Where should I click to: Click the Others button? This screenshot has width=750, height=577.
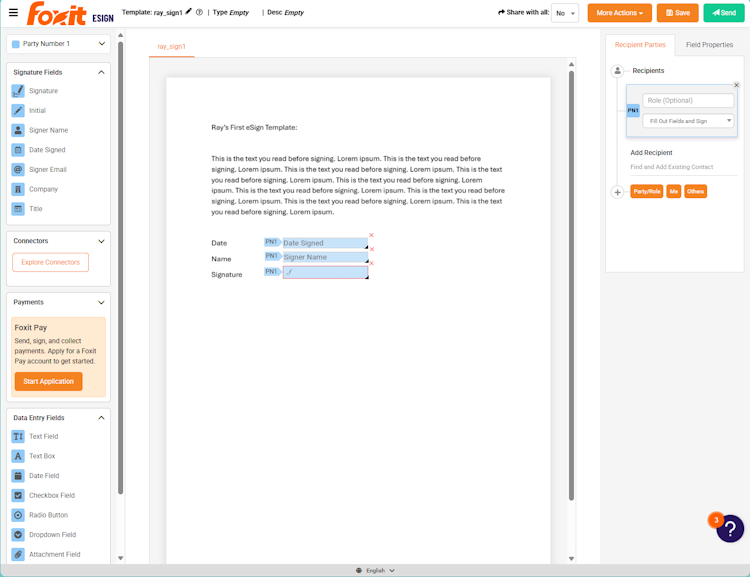[695, 191]
